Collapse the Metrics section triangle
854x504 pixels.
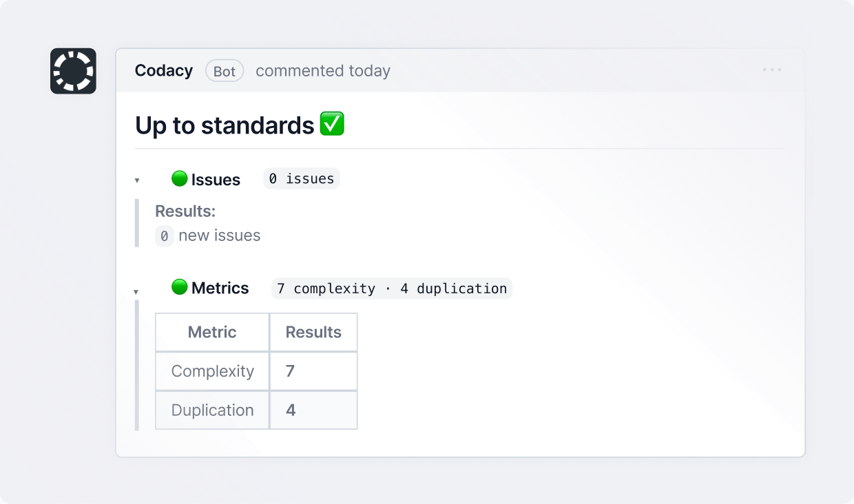pos(137,292)
